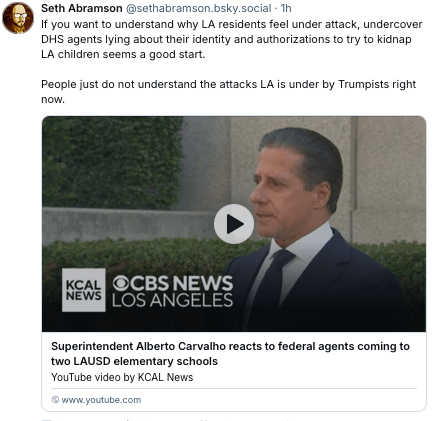This screenshot has height=421, width=437.
Task: Open the Superintendent Alberto Carvalho link title
Action: pyautogui.click(x=230, y=354)
